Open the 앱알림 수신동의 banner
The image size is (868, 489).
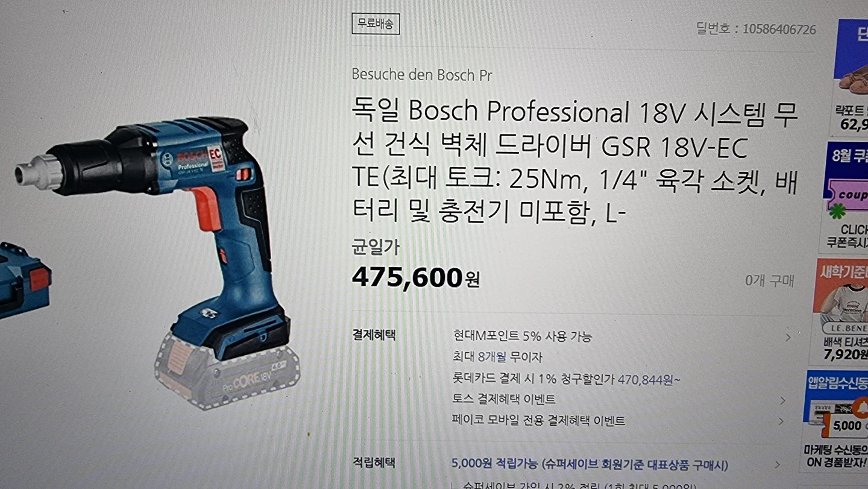coord(837,420)
